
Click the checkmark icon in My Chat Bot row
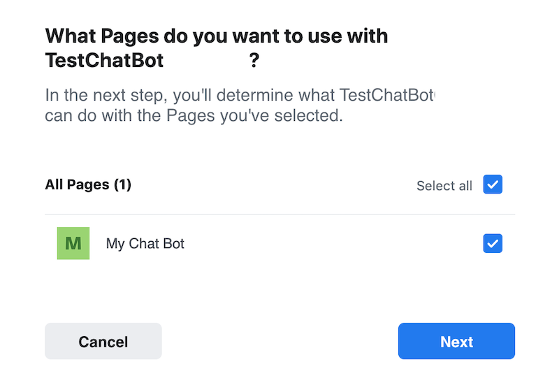[x=493, y=243]
